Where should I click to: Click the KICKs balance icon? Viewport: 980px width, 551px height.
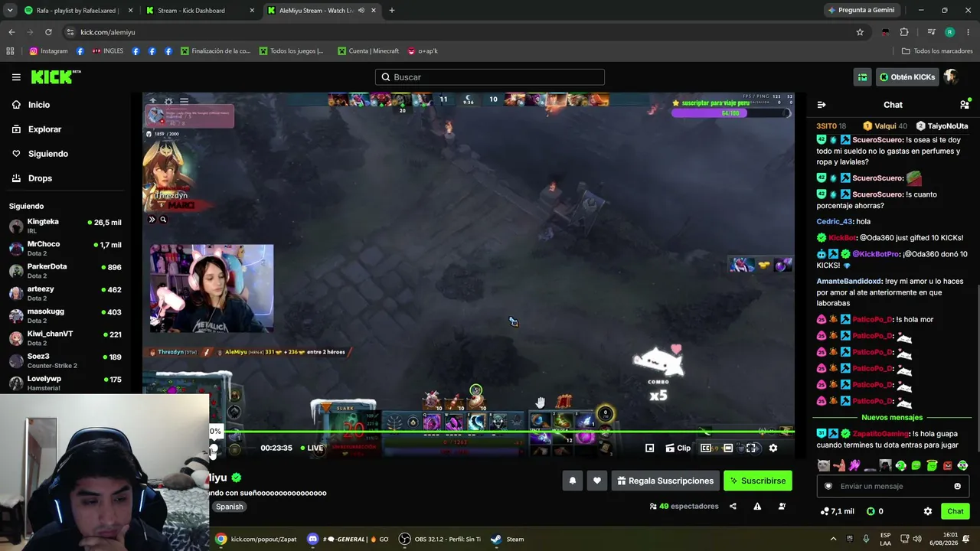(x=871, y=511)
